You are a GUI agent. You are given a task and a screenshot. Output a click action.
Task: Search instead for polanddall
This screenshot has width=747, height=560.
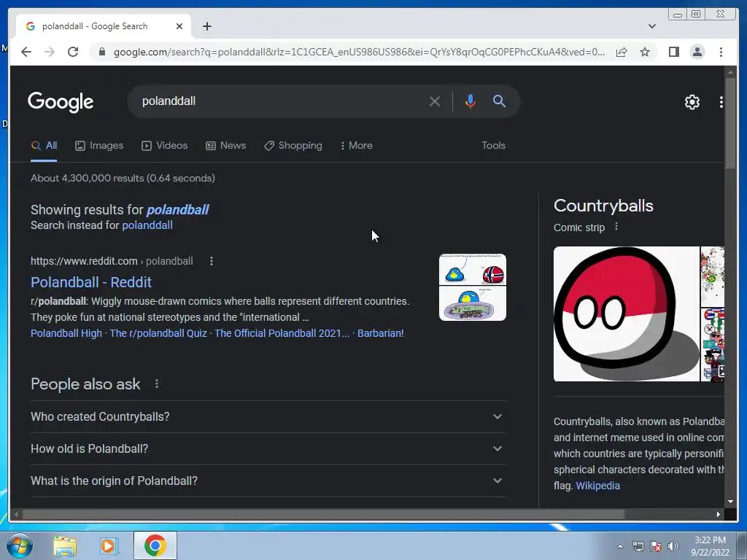coord(147,225)
